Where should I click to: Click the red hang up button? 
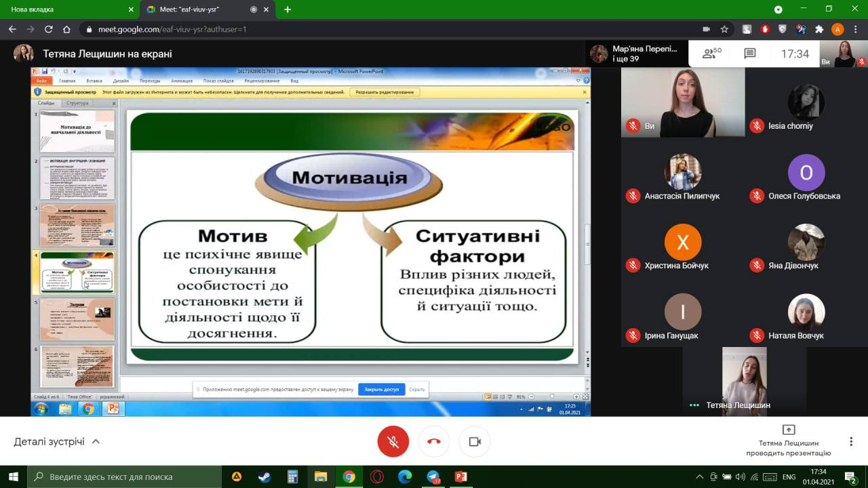[x=434, y=441]
